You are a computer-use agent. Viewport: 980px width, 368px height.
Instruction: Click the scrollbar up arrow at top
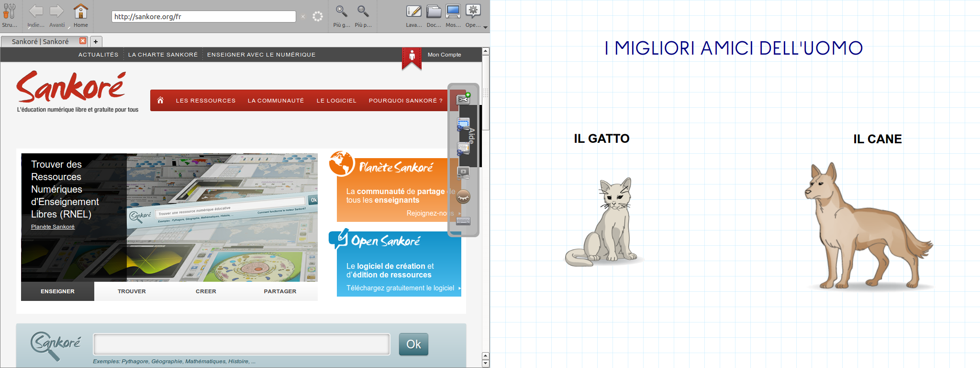tap(486, 51)
